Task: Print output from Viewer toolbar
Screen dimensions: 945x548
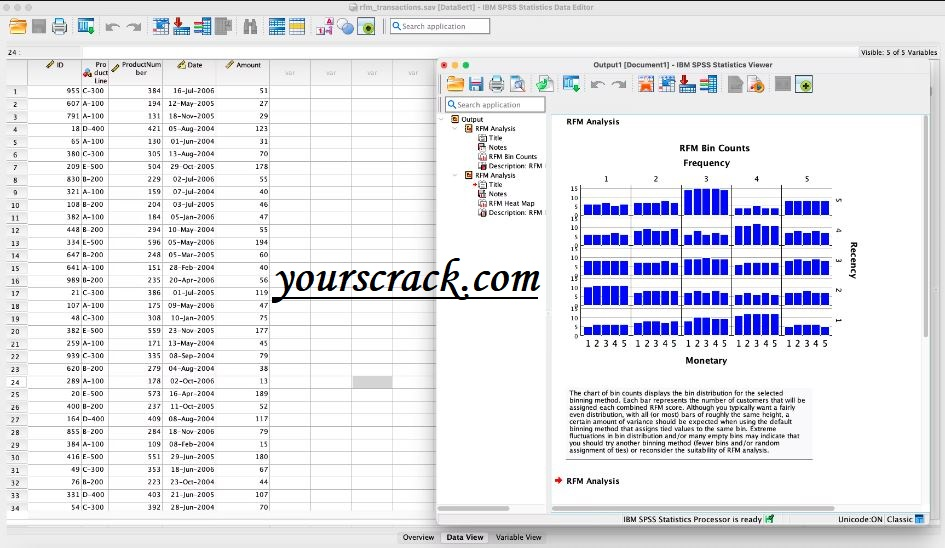Action: [x=496, y=84]
